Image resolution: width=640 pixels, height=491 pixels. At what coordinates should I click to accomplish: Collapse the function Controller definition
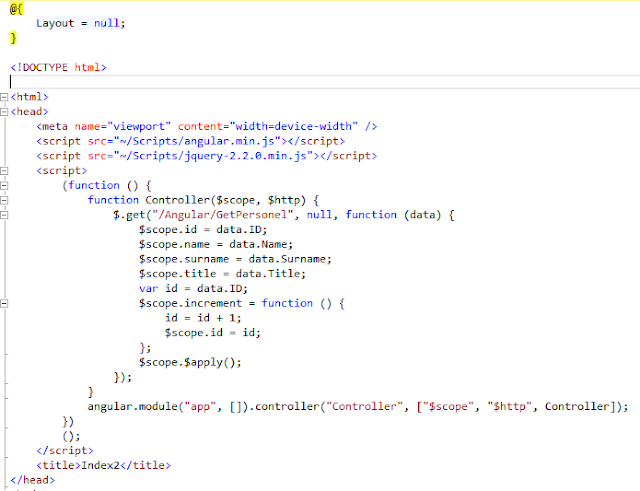4,200
